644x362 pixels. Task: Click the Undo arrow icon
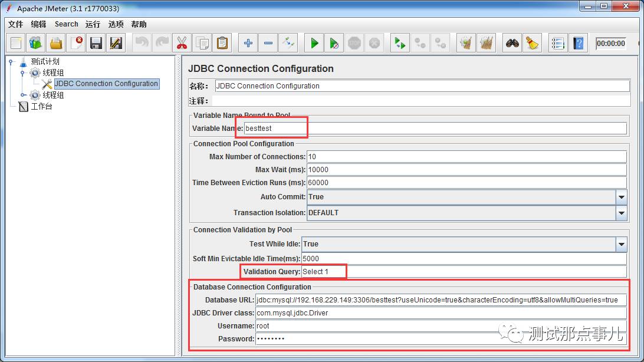(x=142, y=43)
